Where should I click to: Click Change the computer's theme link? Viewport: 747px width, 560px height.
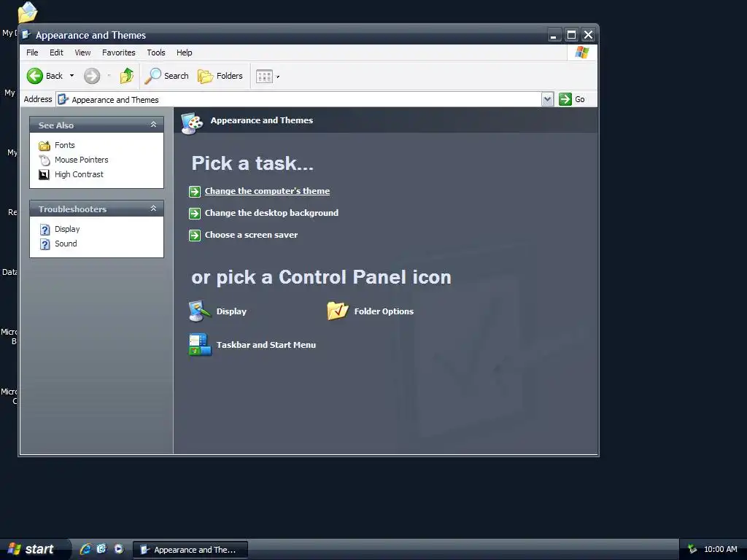[x=267, y=191]
